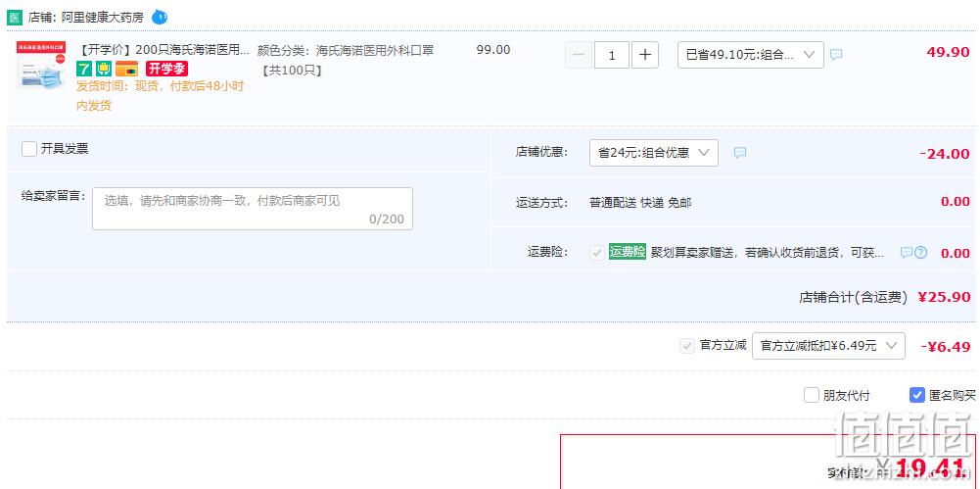Click the 给卖家留言 message box
This screenshot has height=489, width=980.
pos(253,209)
